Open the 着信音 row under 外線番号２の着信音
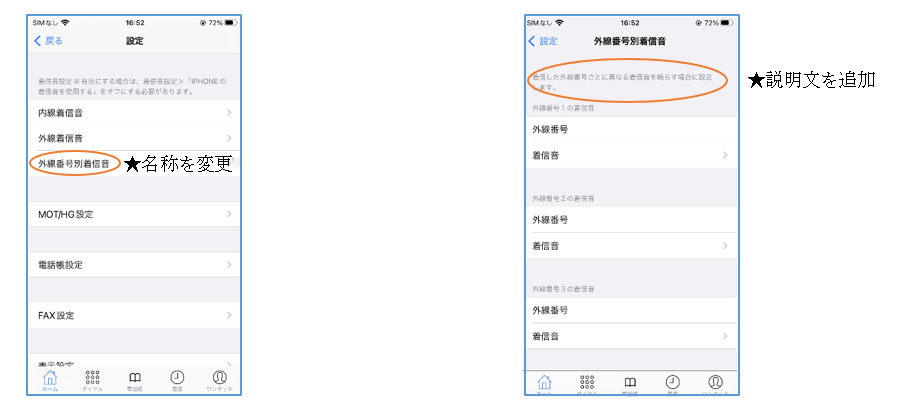This screenshot has height=410, width=906. pos(632,246)
